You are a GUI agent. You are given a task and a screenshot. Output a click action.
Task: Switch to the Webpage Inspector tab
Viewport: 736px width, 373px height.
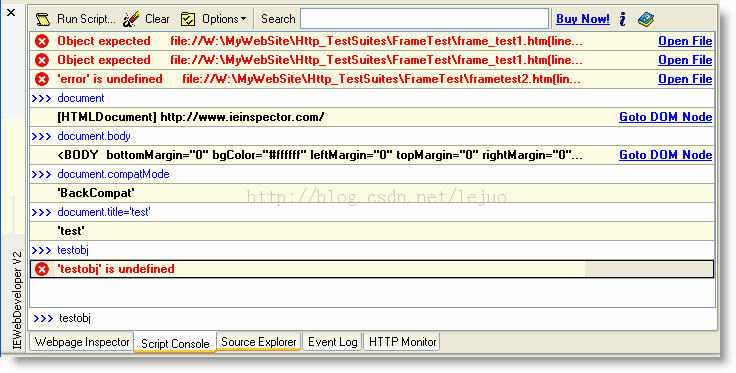click(82, 342)
